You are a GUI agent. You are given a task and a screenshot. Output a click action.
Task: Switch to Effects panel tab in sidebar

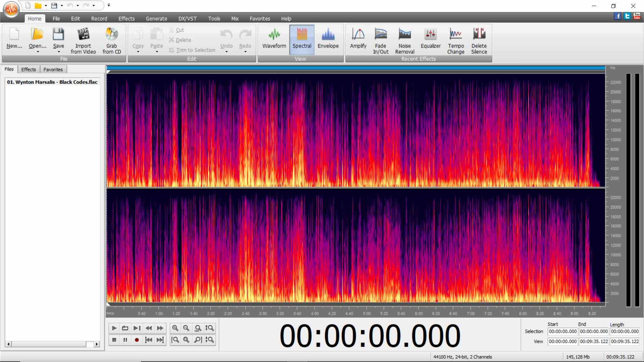(x=29, y=69)
